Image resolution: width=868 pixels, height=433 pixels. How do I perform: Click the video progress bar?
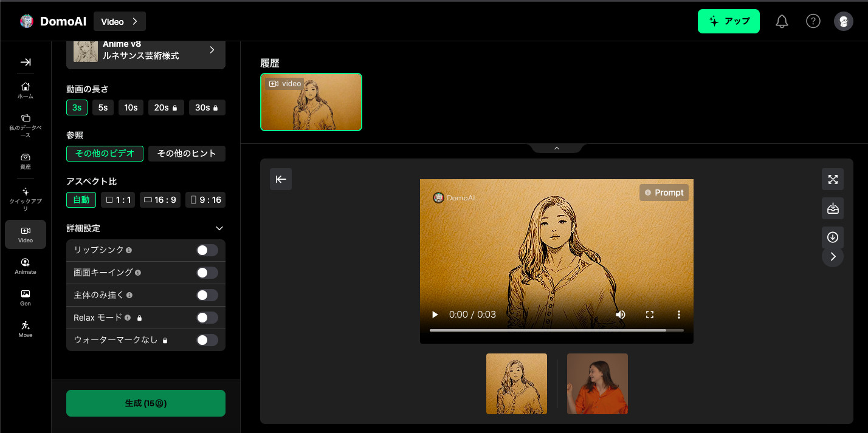(557, 330)
